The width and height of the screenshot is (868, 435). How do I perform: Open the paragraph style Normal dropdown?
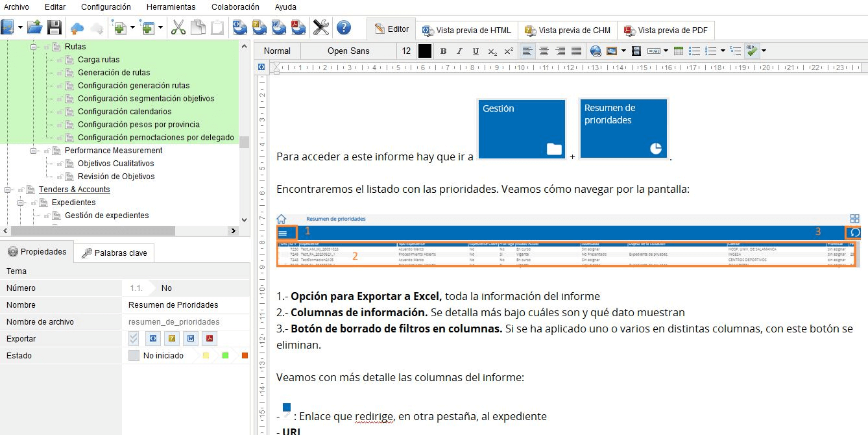click(277, 51)
